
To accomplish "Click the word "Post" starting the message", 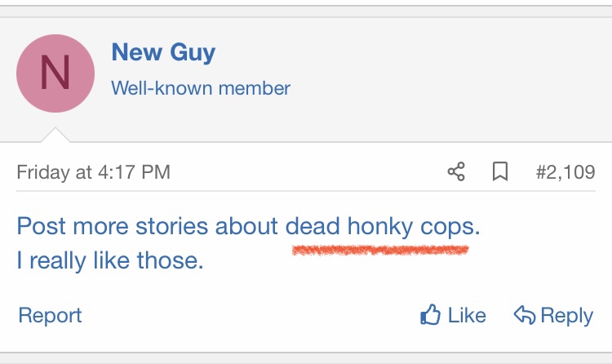I will point(41,226).
